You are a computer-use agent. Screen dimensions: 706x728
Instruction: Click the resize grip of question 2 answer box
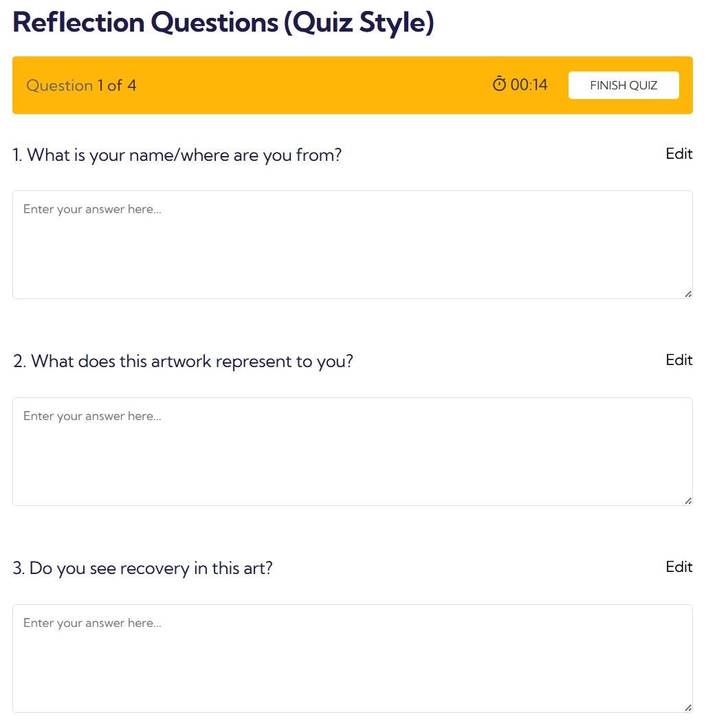687,500
